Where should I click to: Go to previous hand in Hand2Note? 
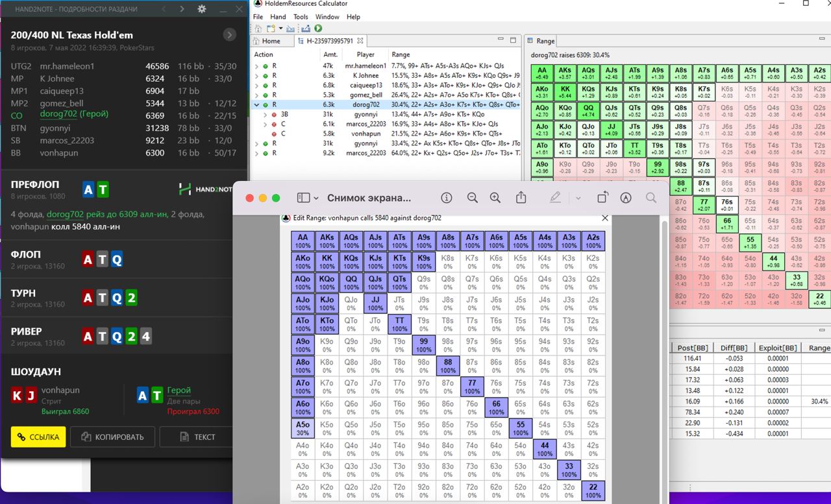coord(164,9)
